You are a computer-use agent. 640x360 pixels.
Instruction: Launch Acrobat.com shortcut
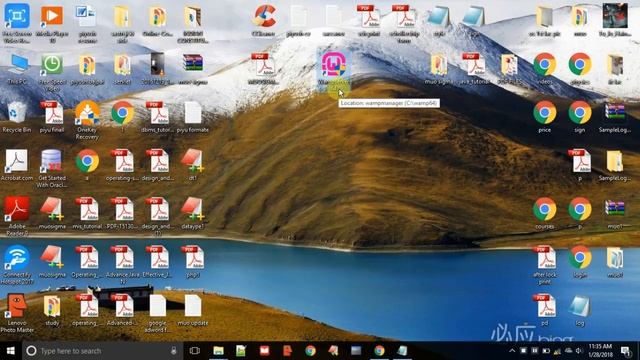17,161
